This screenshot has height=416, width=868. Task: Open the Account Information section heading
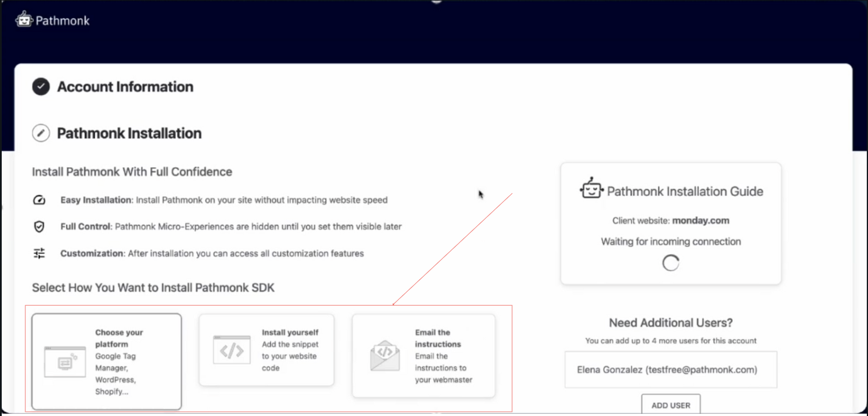click(x=125, y=87)
